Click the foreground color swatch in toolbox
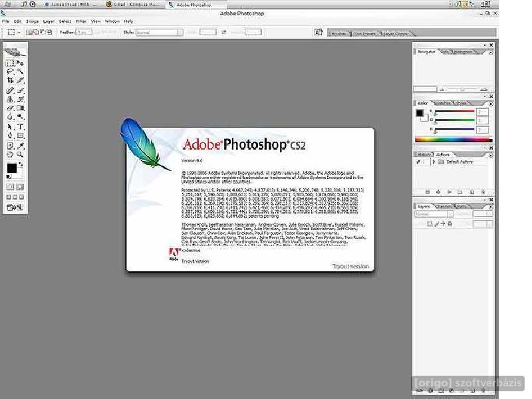532x399 pixels. click(x=12, y=168)
